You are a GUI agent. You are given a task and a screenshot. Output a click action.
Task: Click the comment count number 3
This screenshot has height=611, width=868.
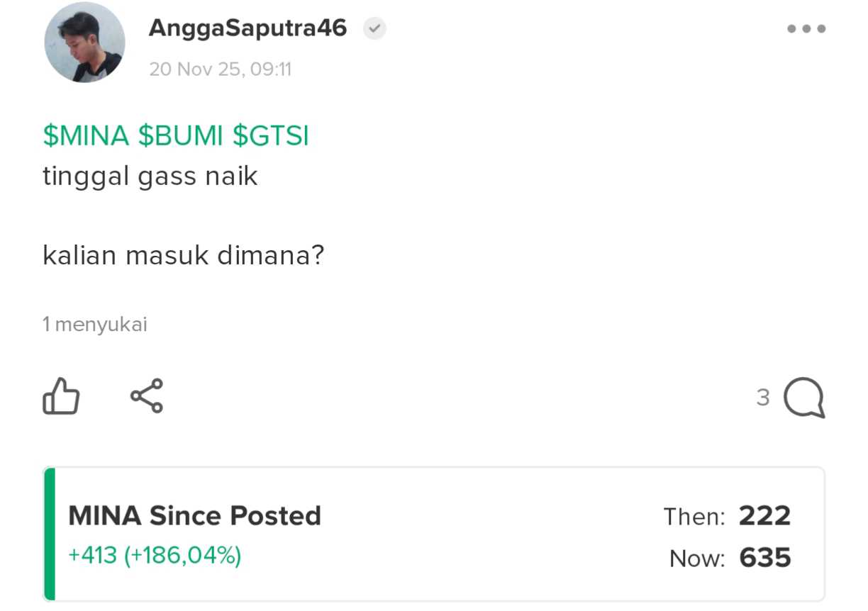tap(763, 398)
